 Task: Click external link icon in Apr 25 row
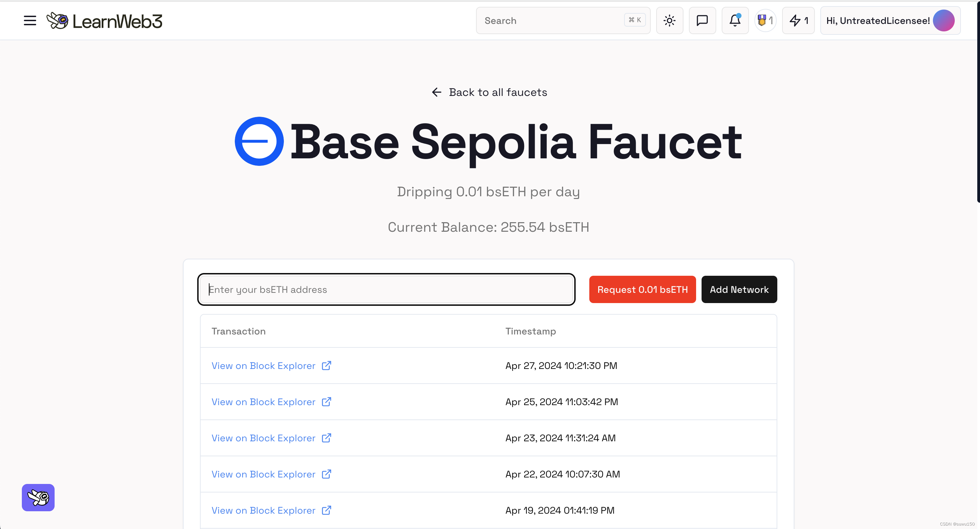coord(327,401)
